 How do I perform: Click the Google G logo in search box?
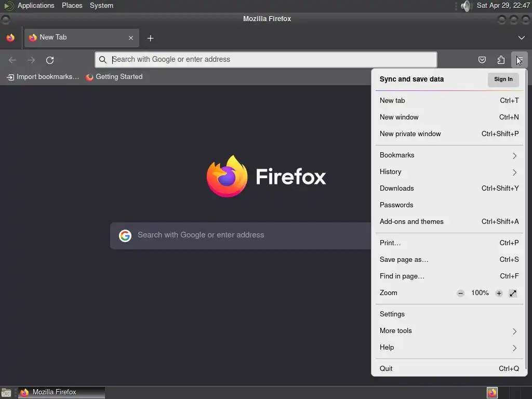(x=125, y=235)
